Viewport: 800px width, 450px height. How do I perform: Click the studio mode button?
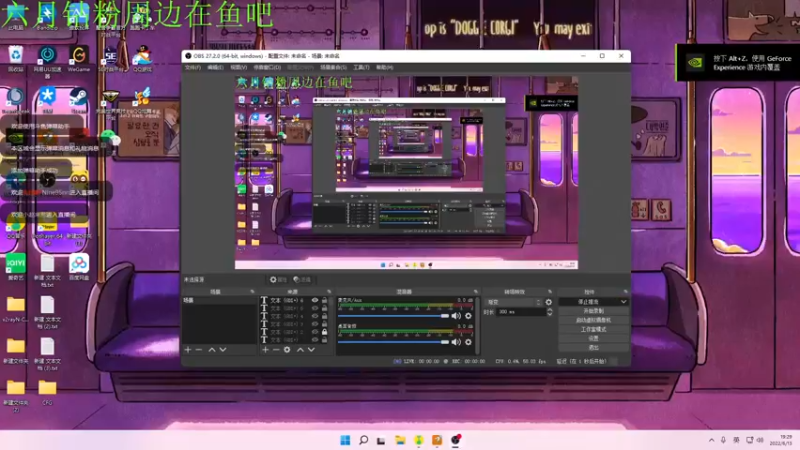tap(593, 329)
